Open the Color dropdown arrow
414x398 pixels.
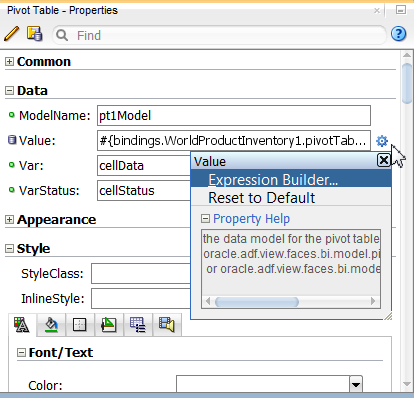356,385
